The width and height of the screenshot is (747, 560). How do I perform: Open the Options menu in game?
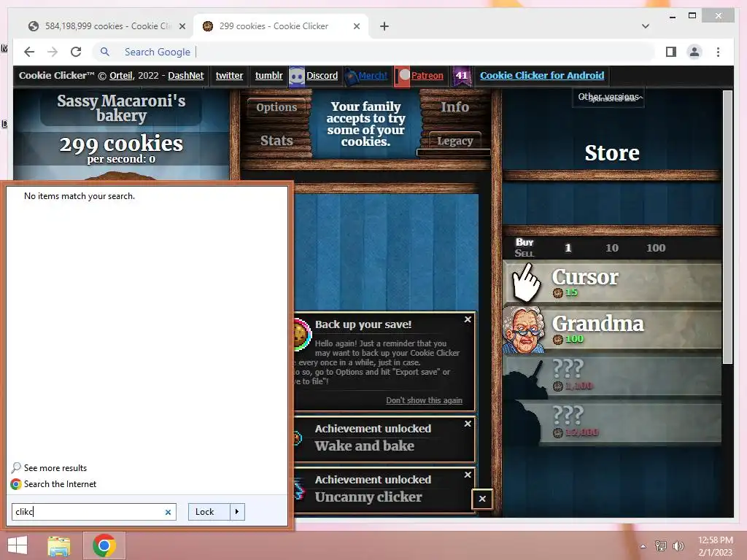[276, 107]
